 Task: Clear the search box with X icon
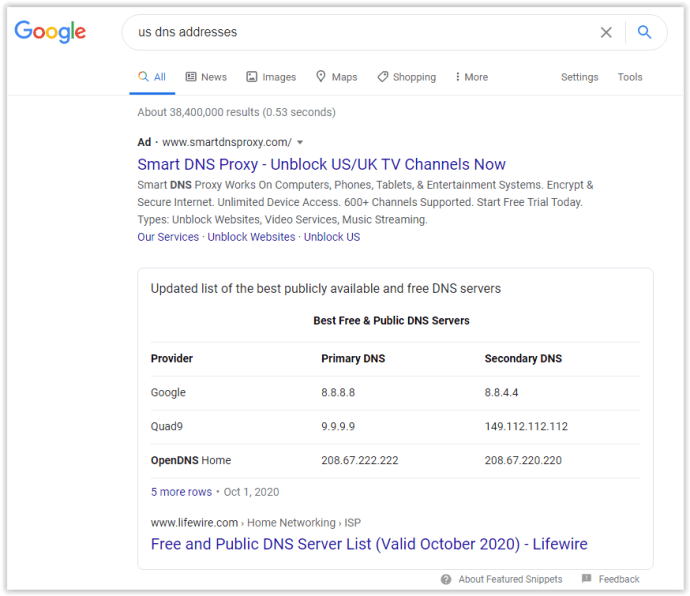(606, 32)
